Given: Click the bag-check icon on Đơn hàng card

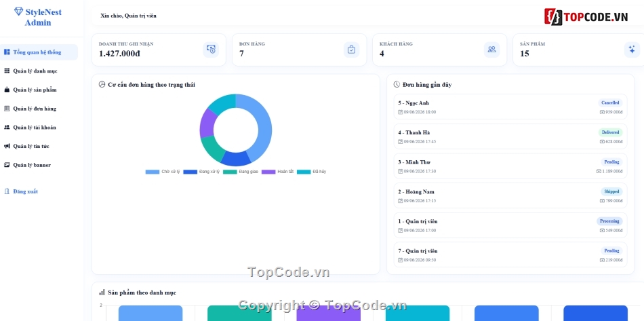Looking at the screenshot, I should [351, 50].
